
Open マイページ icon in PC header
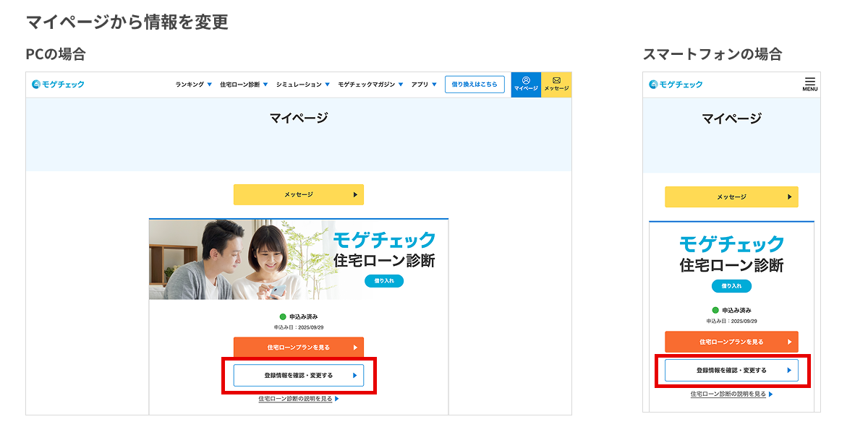tap(526, 84)
